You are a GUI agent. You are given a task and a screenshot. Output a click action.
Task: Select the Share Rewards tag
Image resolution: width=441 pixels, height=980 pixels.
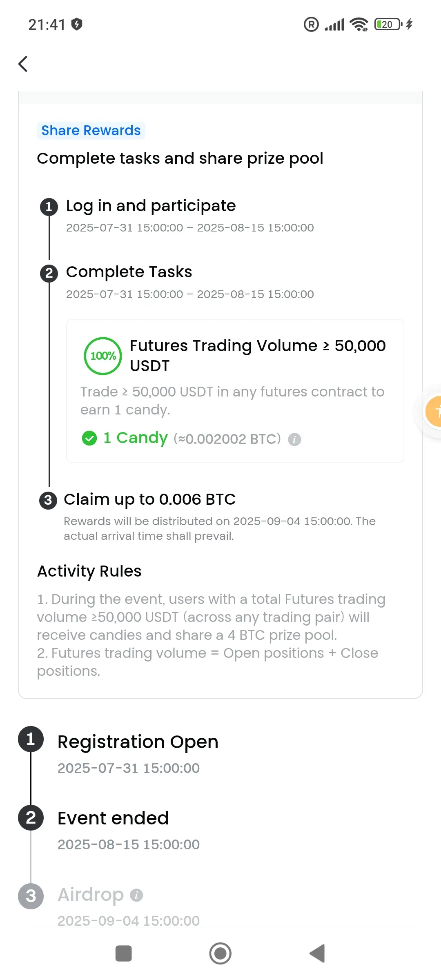click(91, 131)
